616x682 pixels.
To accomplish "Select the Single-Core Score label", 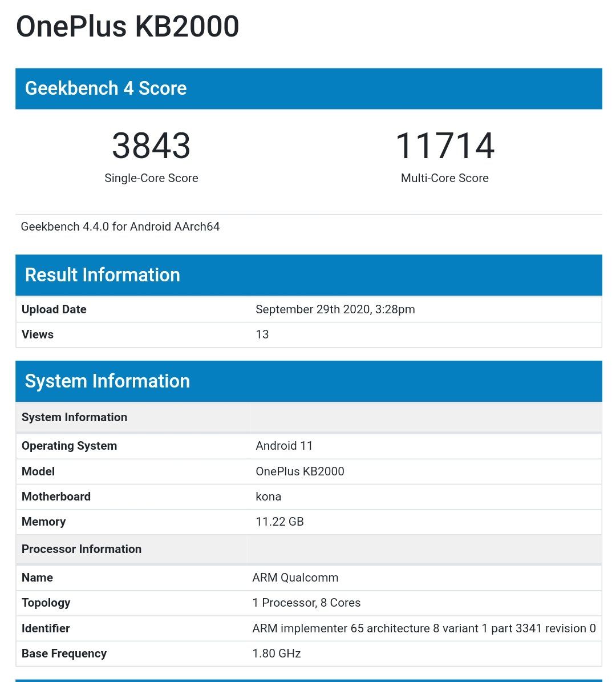I will tap(151, 178).
